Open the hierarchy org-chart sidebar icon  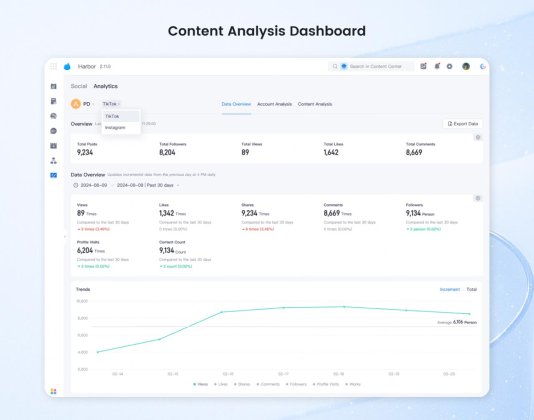pos(53,160)
